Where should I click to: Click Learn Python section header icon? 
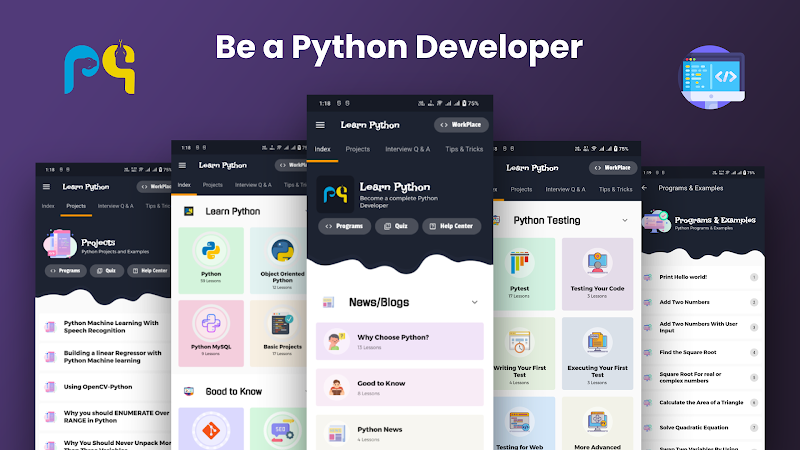[189, 211]
